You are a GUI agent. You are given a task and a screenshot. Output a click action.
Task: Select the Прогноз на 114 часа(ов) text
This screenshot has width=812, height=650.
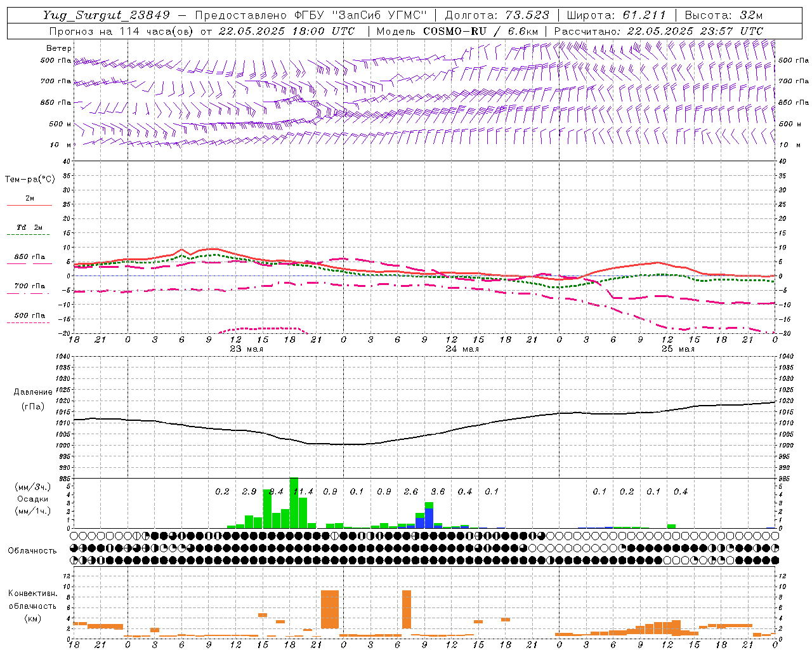122,31
